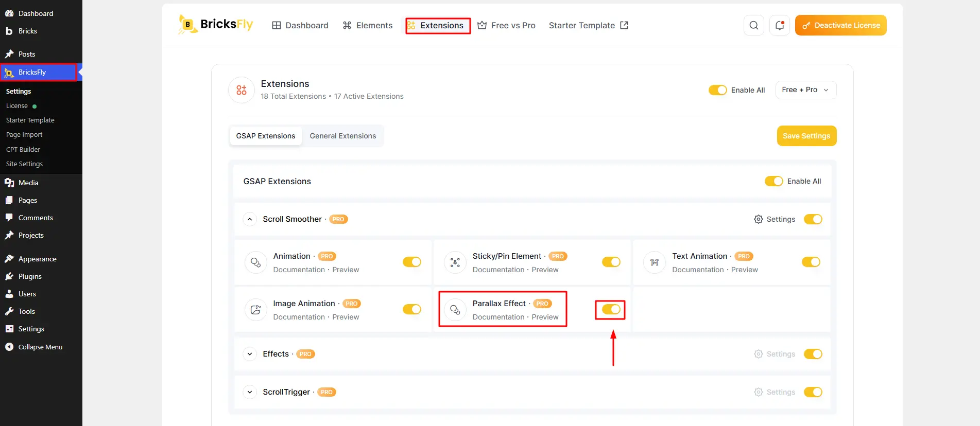Toggle Enable All for GSAP Extensions
The height and width of the screenshot is (426, 980).
pyautogui.click(x=774, y=181)
